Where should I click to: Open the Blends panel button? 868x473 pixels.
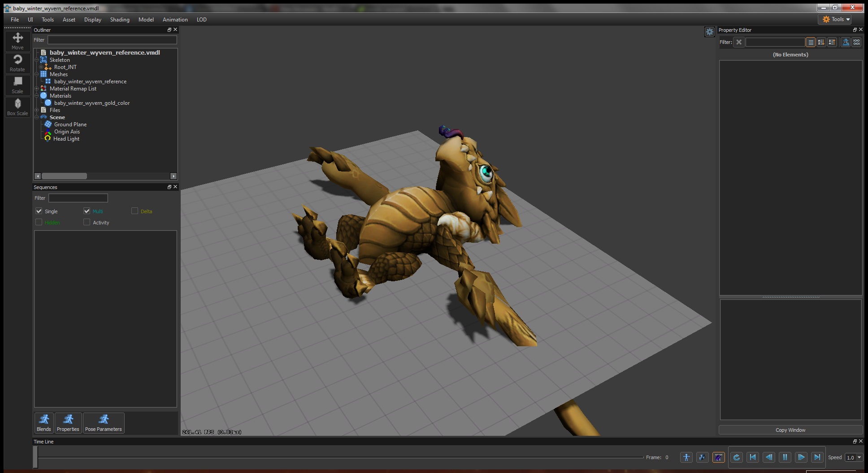(x=44, y=423)
